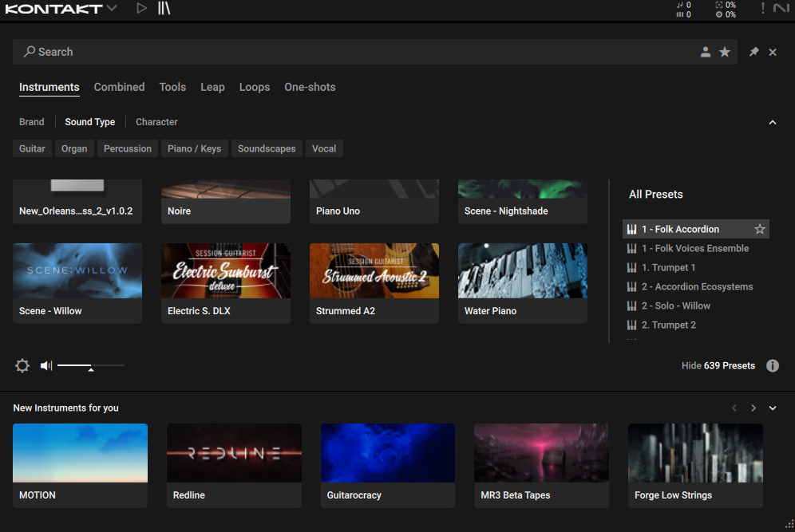Viewport: 795px width, 532px height.
Task: Open the info icon beside presets count
Action: [772, 366]
